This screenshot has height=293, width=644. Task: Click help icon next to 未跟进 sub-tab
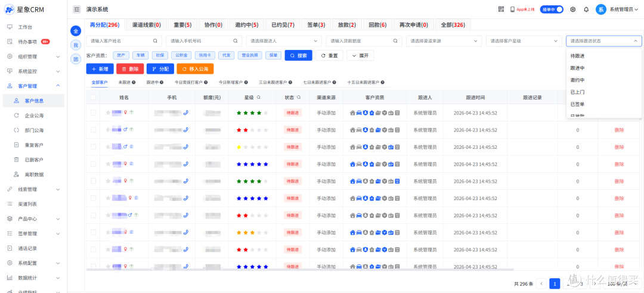134,83
